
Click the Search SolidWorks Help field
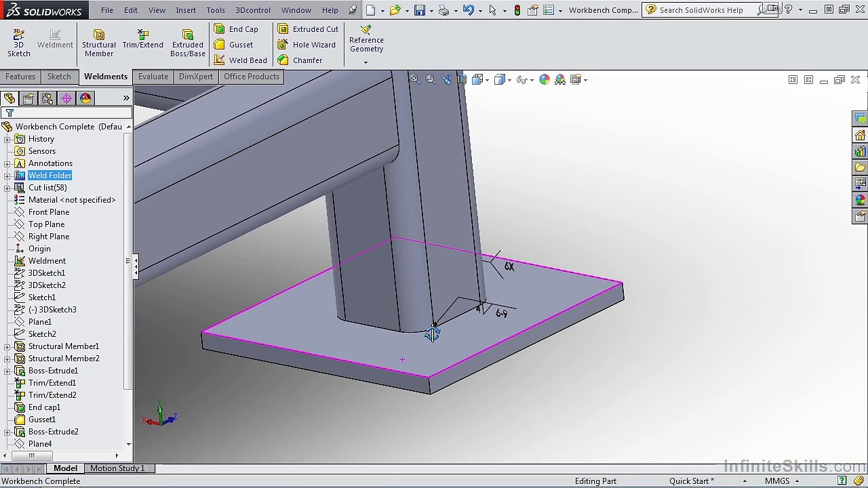point(701,10)
